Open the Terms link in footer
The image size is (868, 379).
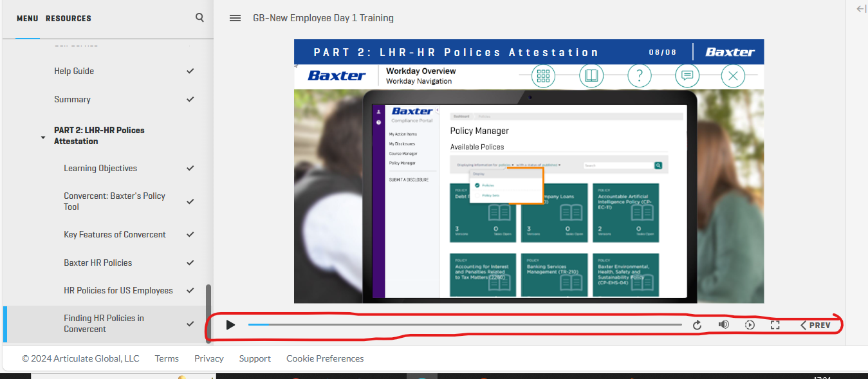167,358
